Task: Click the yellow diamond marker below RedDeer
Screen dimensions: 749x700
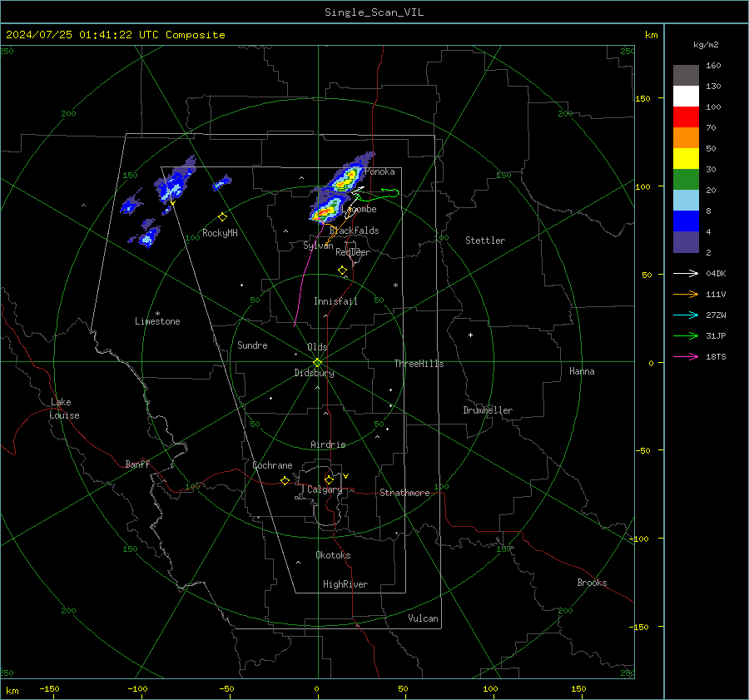Action: click(x=342, y=271)
